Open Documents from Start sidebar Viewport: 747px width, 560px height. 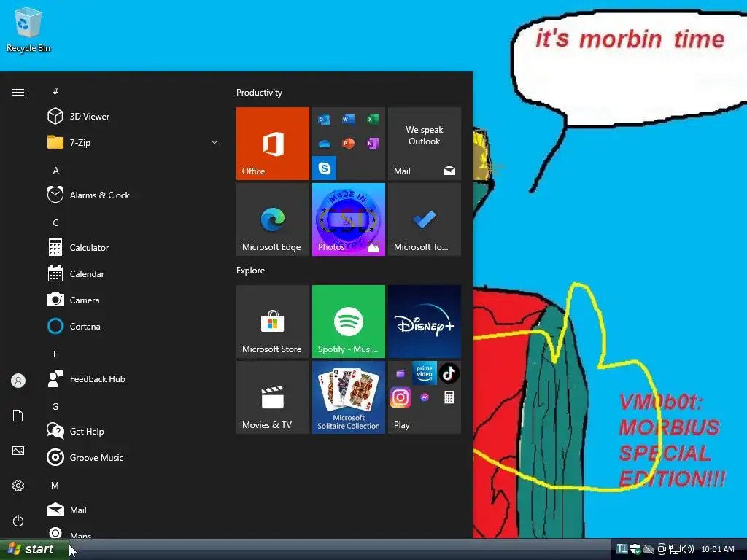tap(18, 415)
